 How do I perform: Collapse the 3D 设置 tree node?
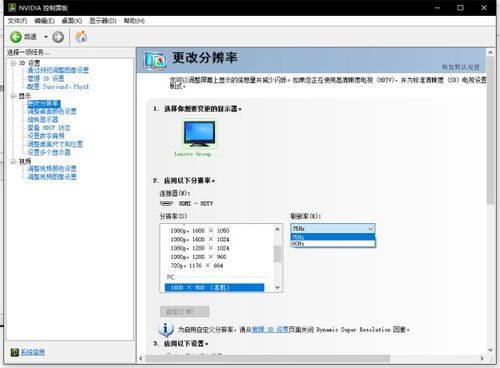click(x=13, y=63)
